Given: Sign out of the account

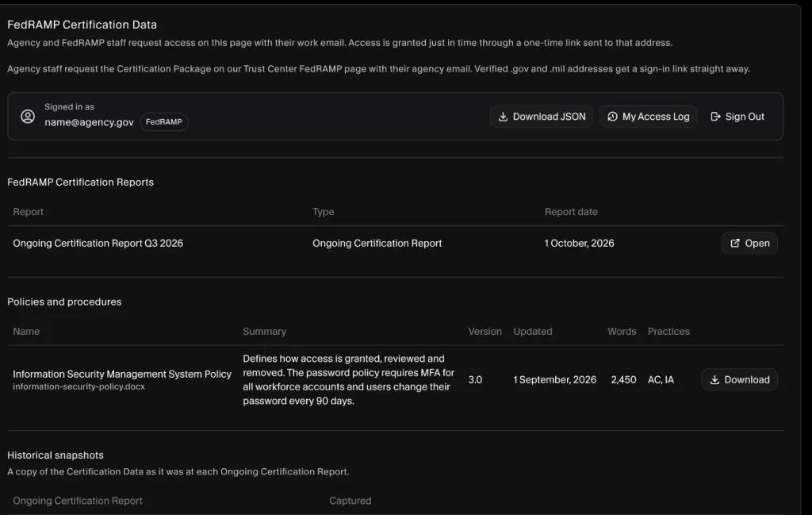Looking at the screenshot, I should [737, 117].
